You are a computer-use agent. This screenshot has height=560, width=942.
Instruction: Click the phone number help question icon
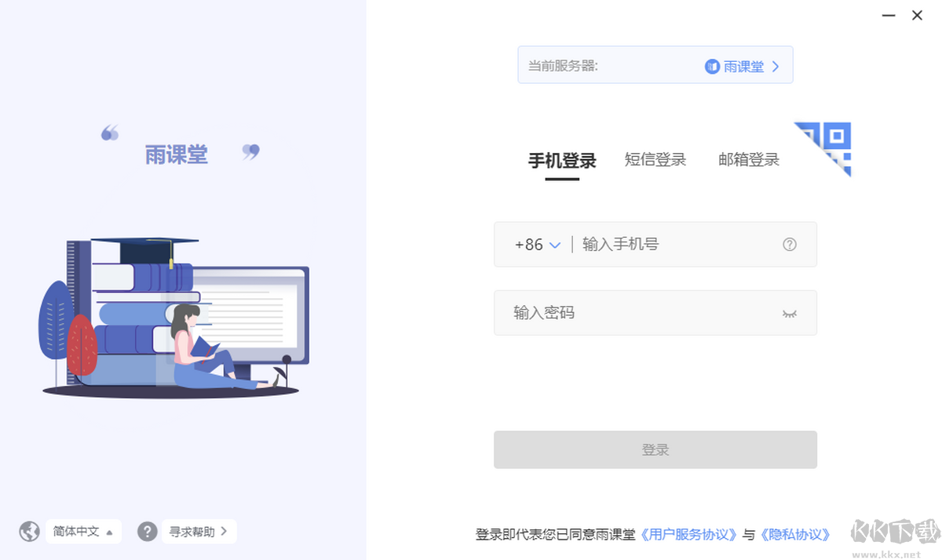(790, 244)
